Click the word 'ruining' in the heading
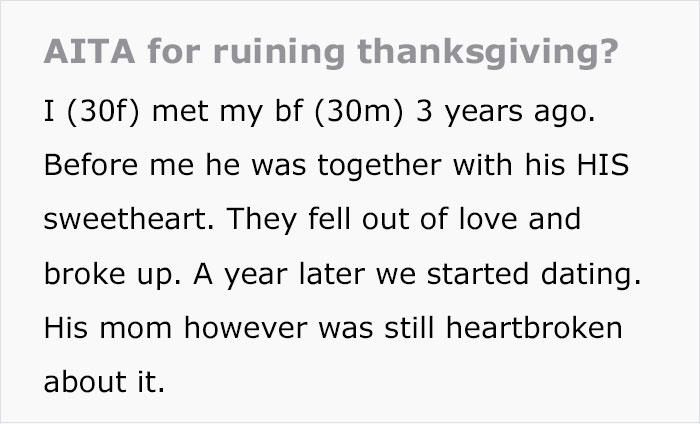 (x=279, y=53)
